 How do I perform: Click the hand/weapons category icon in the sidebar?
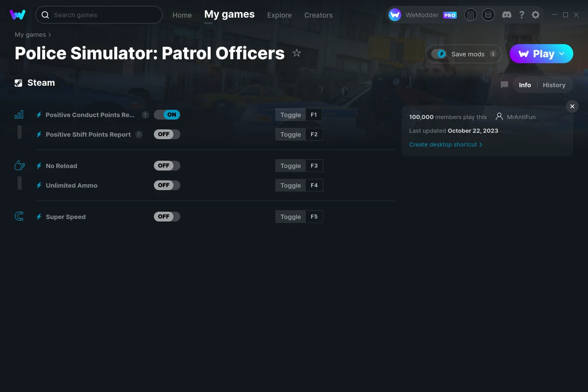20,165
